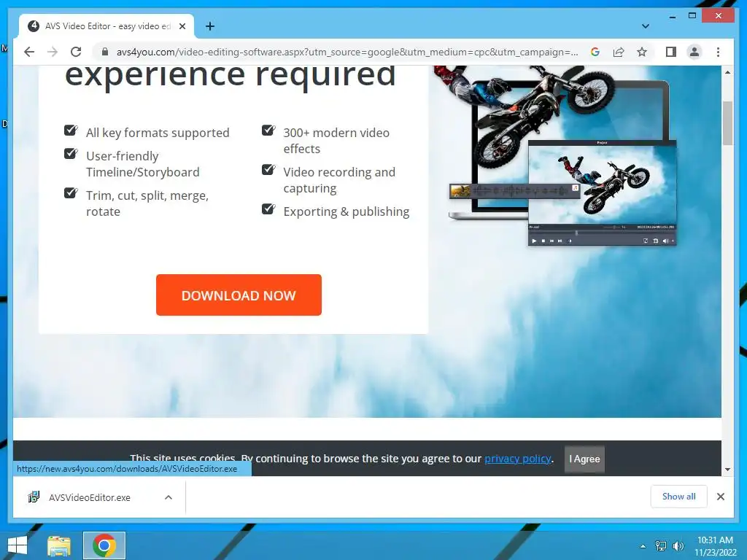Viewport: 747px width, 560px height.
Task: Maximize the Chrome window
Action: pyautogui.click(x=692, y=16)
